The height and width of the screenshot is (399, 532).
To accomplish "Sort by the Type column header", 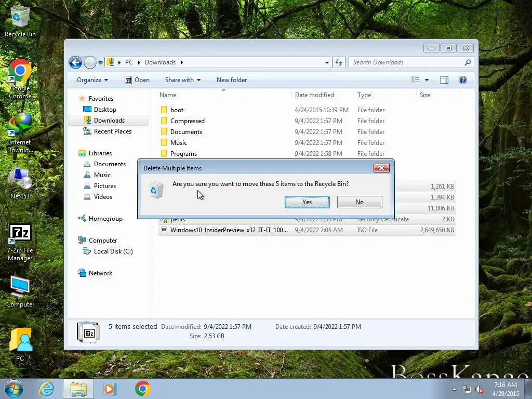I will click(385, 95).
